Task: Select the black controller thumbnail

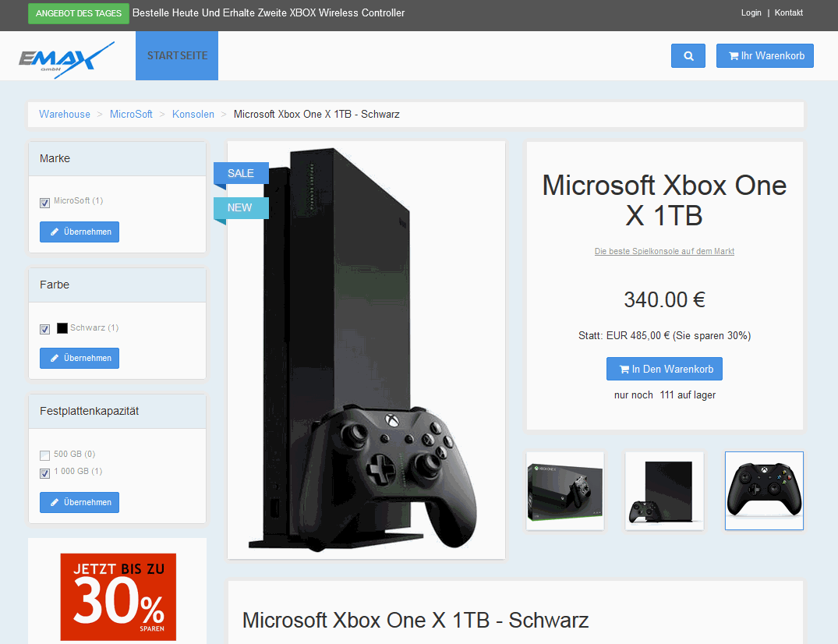Action: pos(764,490)
